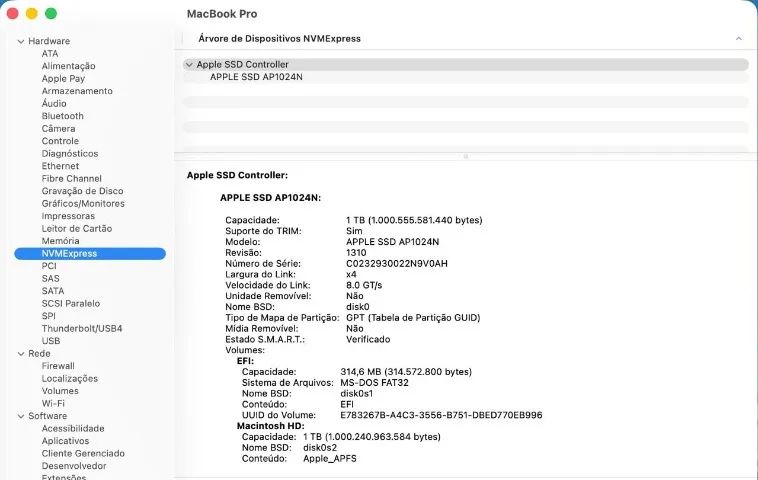Viewport: 758px width, 480px height.
Task: Select Firewall under Rede
Action: point(58,366)
